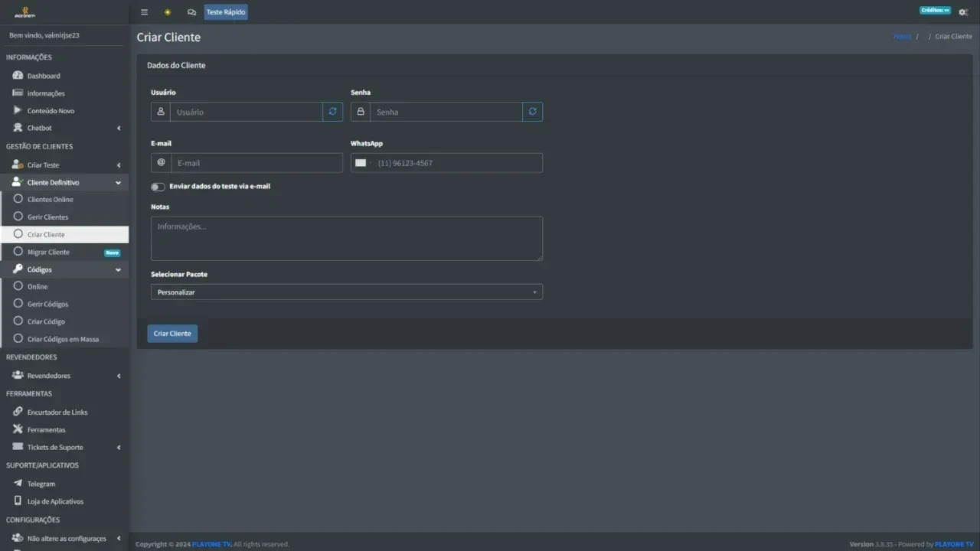The image size is (980, 551).
Task: Focus the E-mail input field
Action: click(x=256, y=163)
